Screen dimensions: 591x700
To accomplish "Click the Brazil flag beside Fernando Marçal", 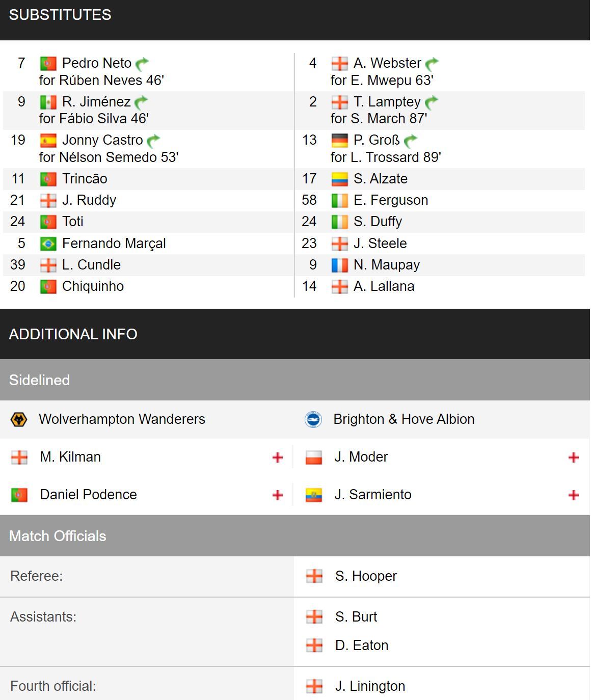I will [48, 244].
